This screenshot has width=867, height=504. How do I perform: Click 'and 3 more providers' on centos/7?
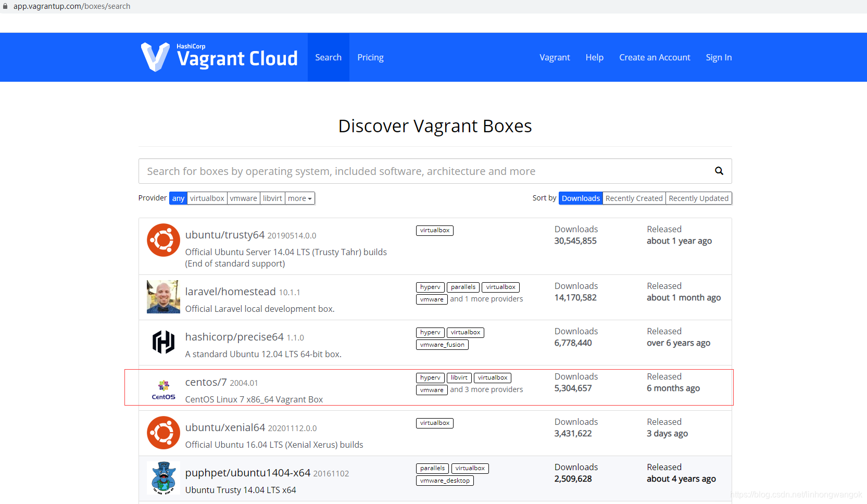point(486,389)
